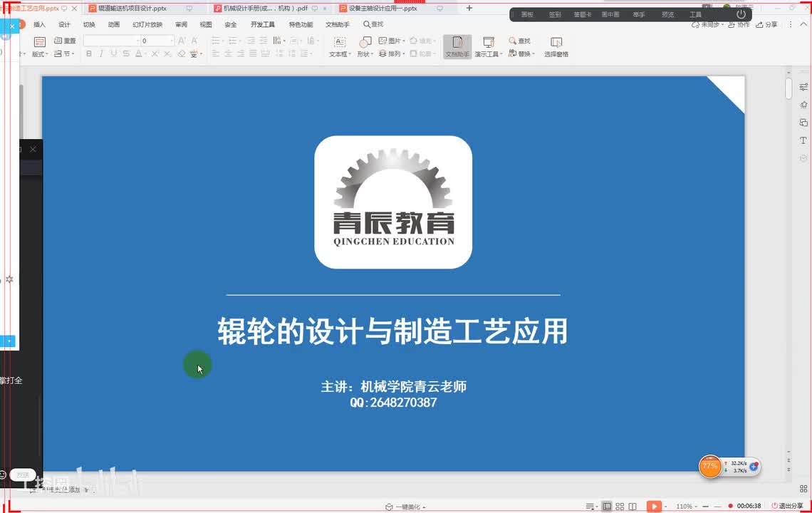Screen dimensions: 812x513
Task: Click the power icon on floating toolbar
Action: point(741,14)
